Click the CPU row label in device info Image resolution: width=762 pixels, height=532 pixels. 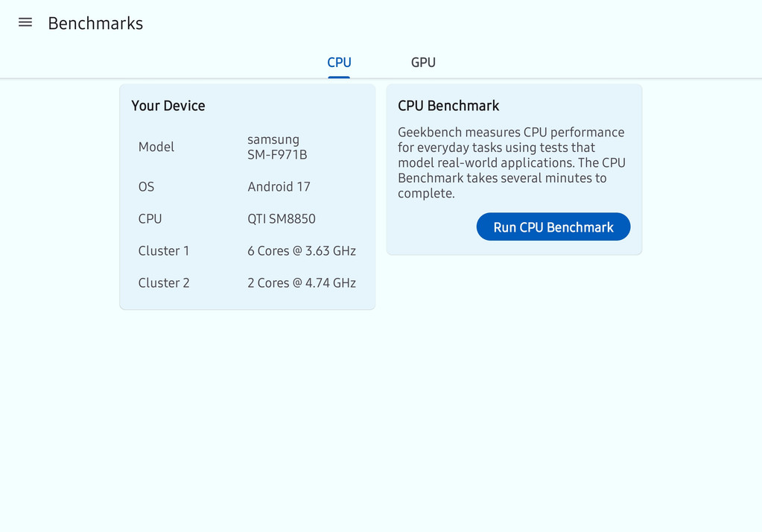[x=150, y=219]
